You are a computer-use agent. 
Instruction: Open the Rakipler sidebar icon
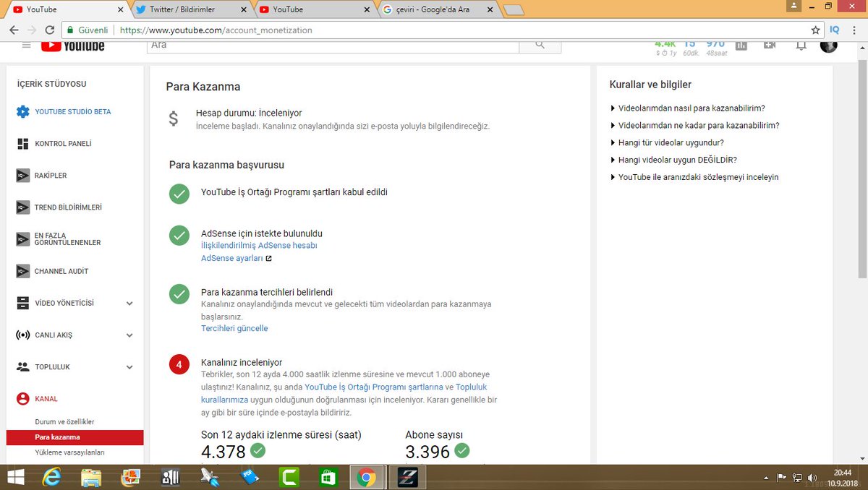pos(22,176)
